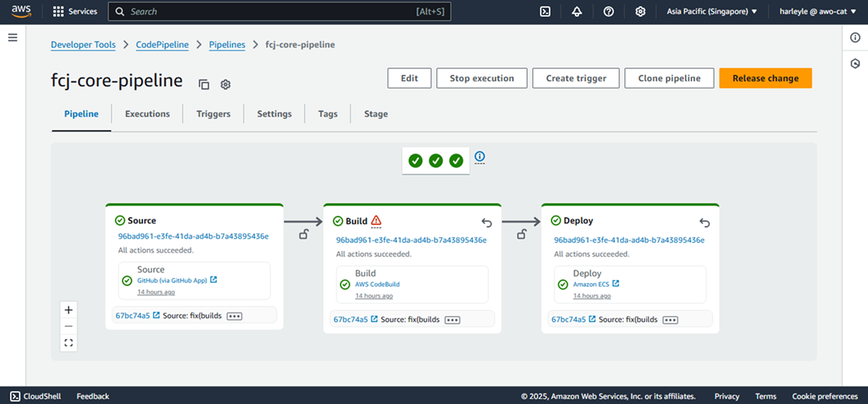Open the AWS CodeBuild action link

pyautogui.click(x=377, y=284)
